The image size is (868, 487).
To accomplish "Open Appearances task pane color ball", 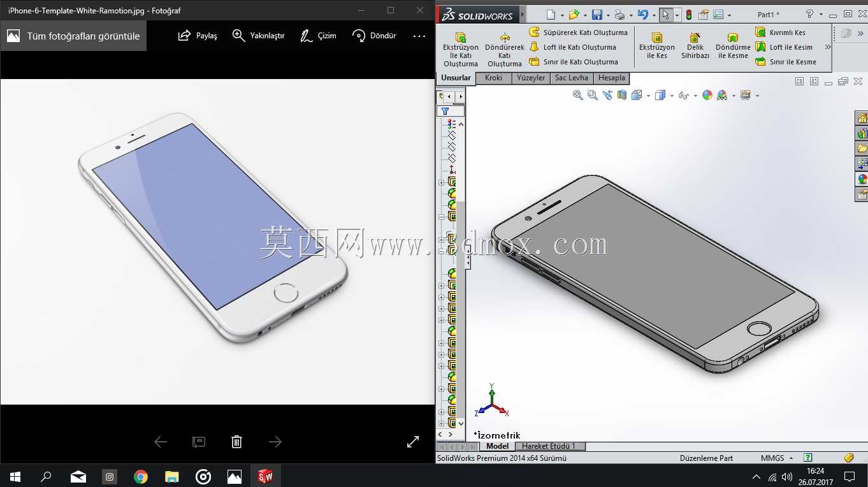I will 862,180.
